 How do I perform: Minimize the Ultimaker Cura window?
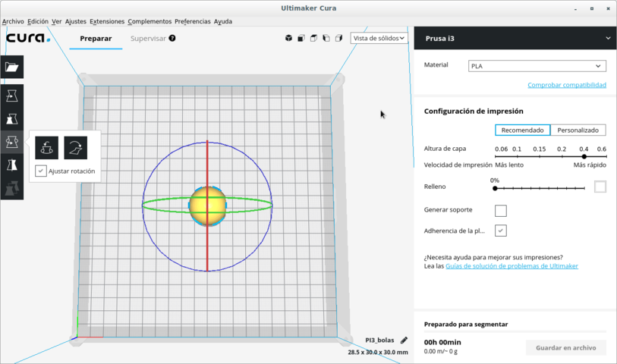(x=575, y=8)
